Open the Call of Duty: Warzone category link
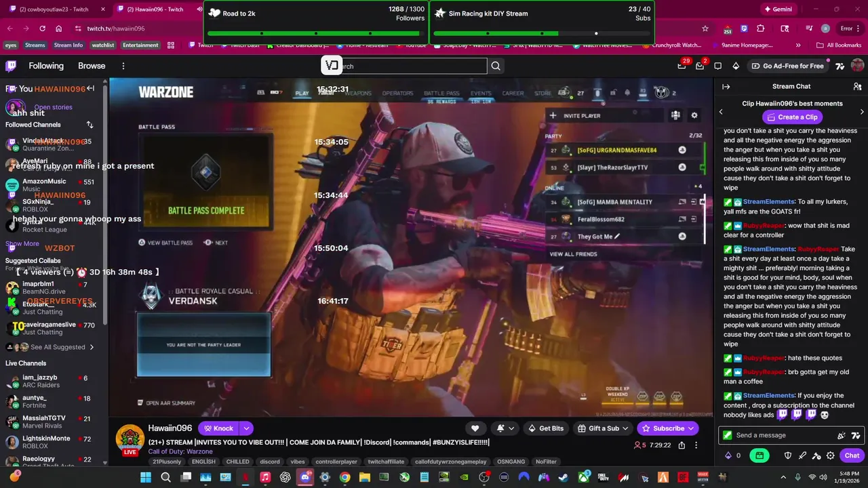This screenshot has width=868, height=488. tap(180, 451)
